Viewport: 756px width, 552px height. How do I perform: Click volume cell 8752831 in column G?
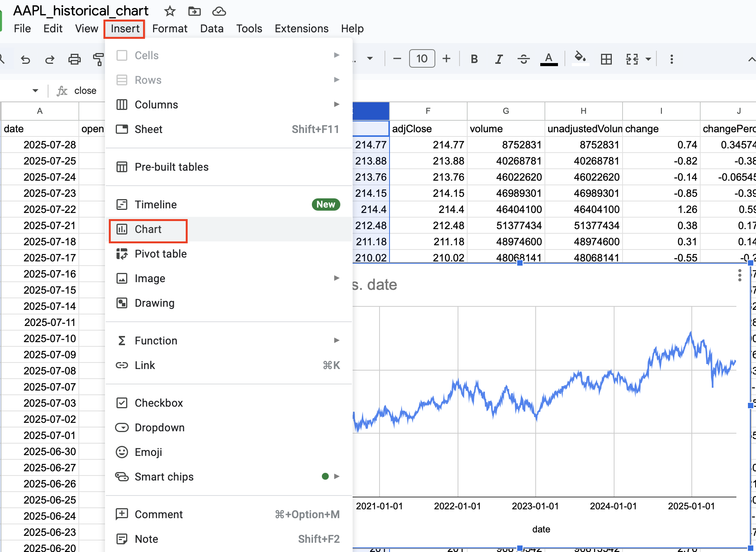[x=506, y=145]
